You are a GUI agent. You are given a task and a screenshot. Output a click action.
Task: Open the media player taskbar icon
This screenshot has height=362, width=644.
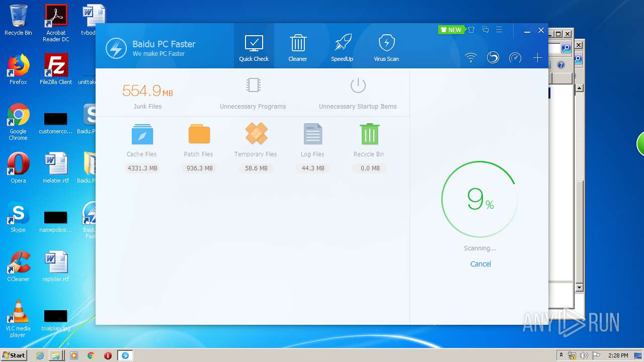(74, 355)
